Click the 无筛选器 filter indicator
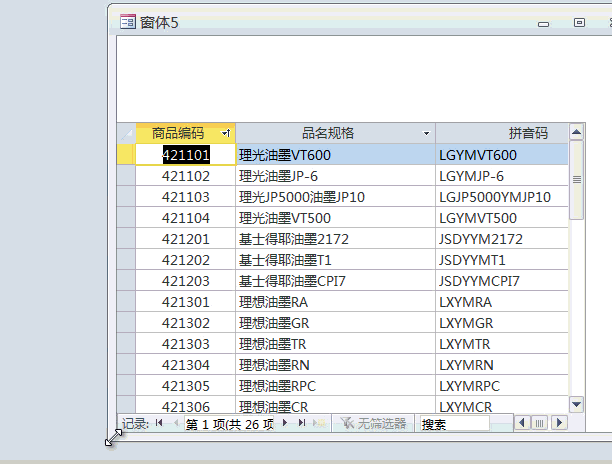Image resolution: width=612 pixels, height=464 pixels. 373,423
